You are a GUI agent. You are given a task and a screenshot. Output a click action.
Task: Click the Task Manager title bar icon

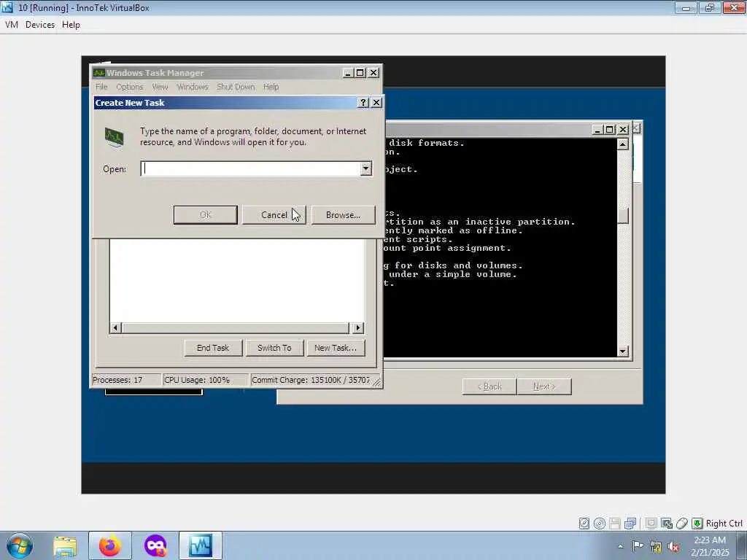point(99,73)
